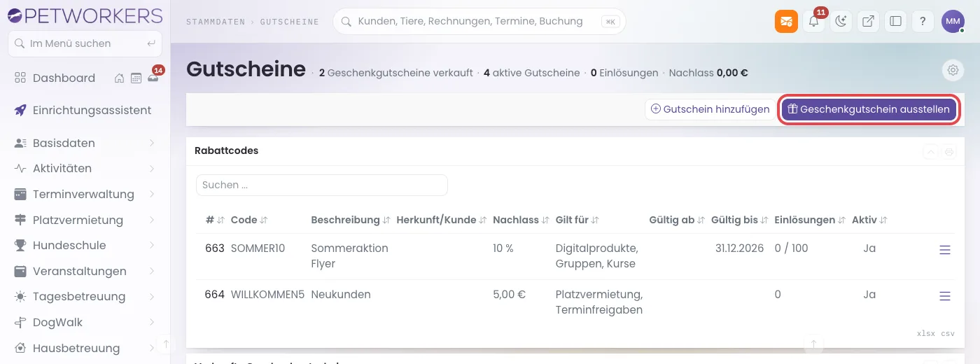Click code WILLKOMMEN5
Image resolution: width=980 pixels, height=364 pixels.
[267, 295]
